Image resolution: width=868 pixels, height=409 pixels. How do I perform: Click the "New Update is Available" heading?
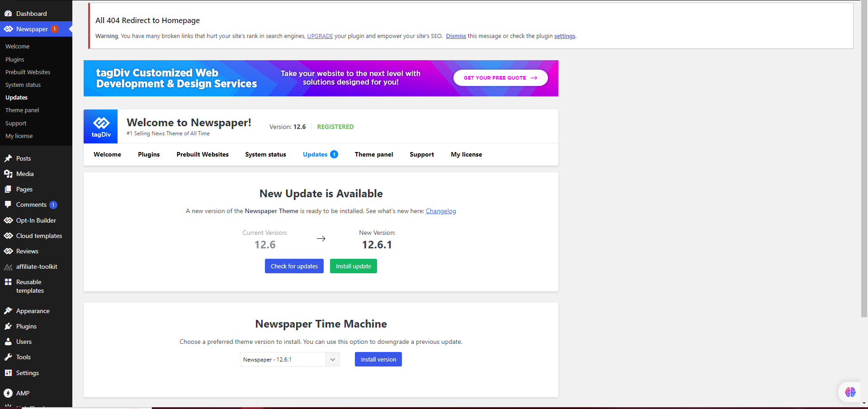click(x=321, y=194)
